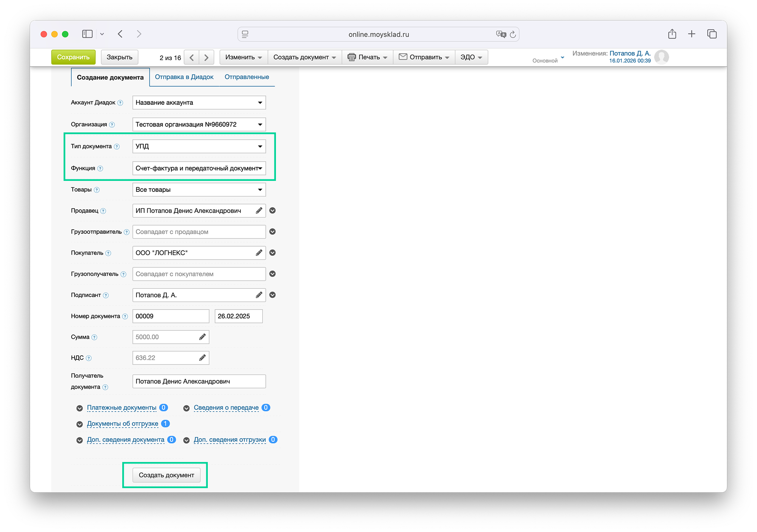Viewport: 757px width, 532px height.
Task: Switch to Отправка в Диадок tab
Action: coord(184,77)
